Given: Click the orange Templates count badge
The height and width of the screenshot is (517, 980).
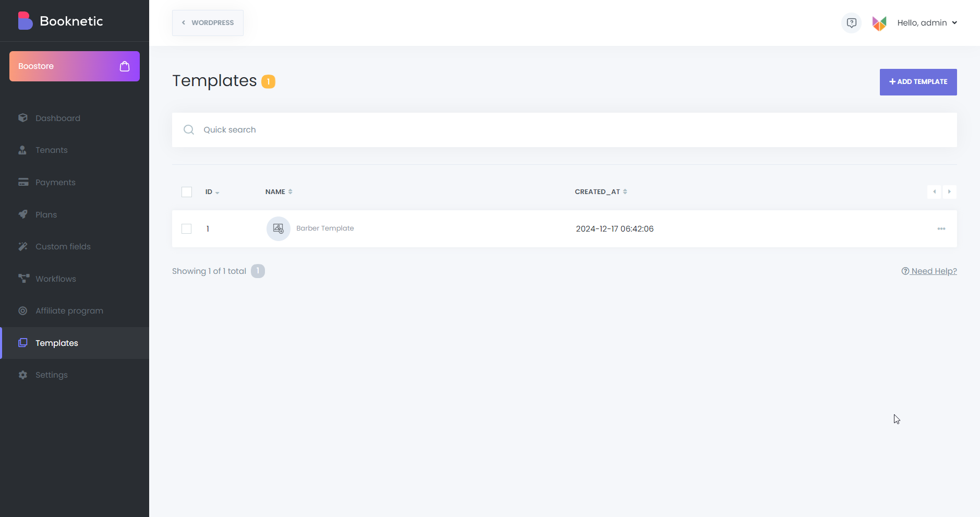Looking at the screenshot, I should click(x=268, y=82).
